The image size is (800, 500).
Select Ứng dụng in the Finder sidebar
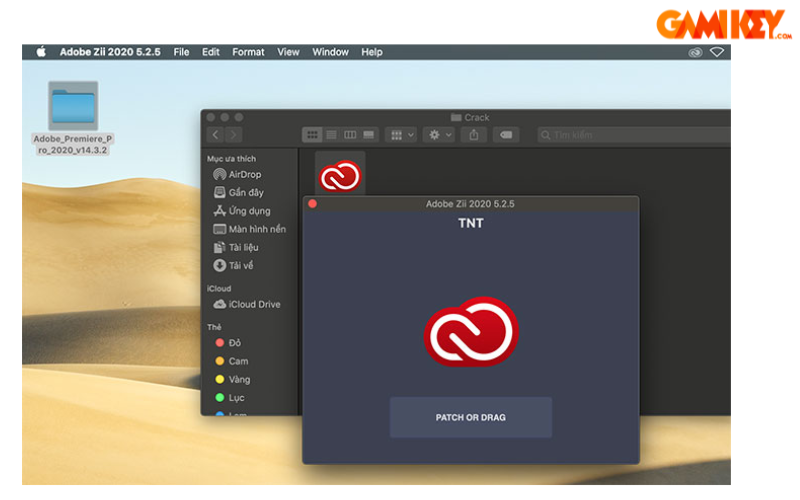(x=242, y=211)
